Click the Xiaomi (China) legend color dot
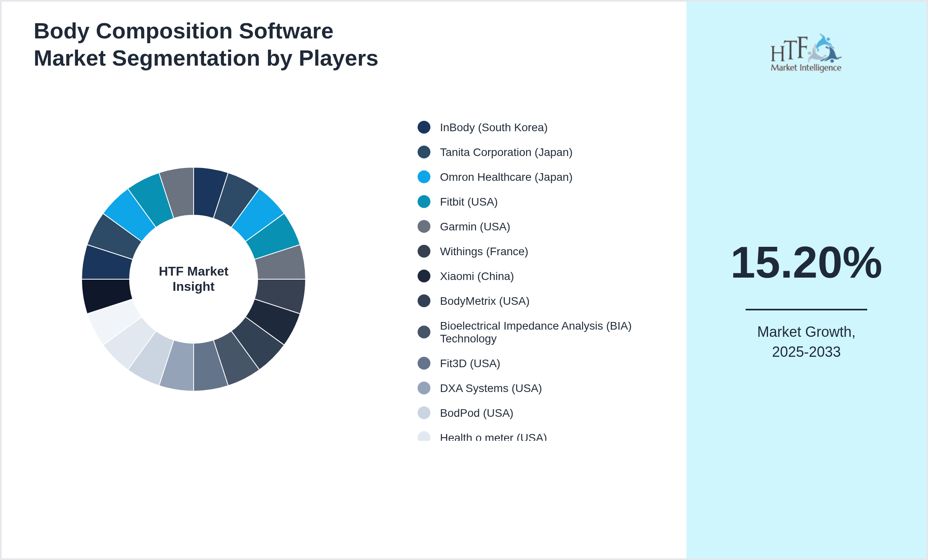Image resolution: width=928 pixels, height=560 pixels. click(x=424, y=276)
